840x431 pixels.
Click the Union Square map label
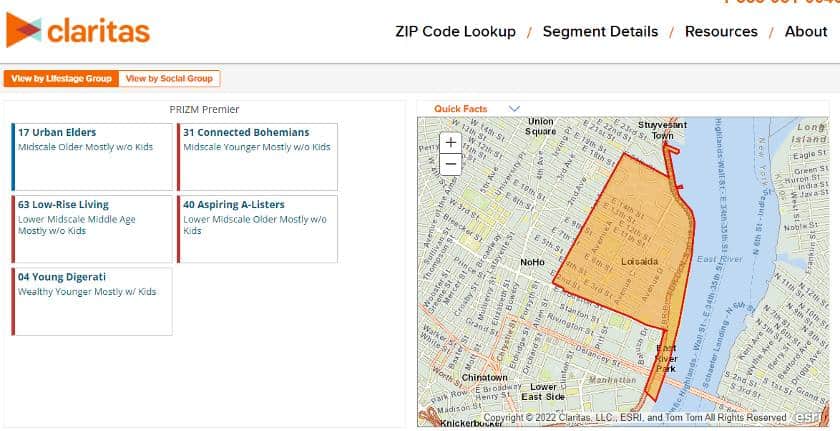click(541, 126)
